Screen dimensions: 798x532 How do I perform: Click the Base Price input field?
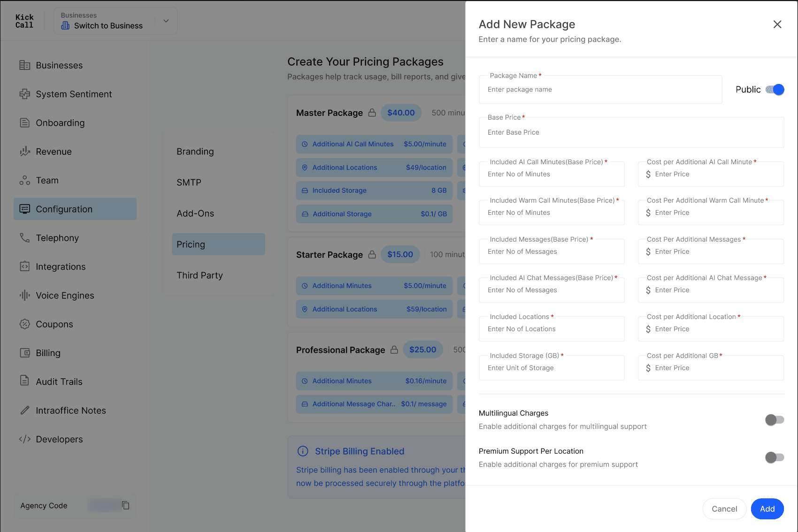coord(631,132)
